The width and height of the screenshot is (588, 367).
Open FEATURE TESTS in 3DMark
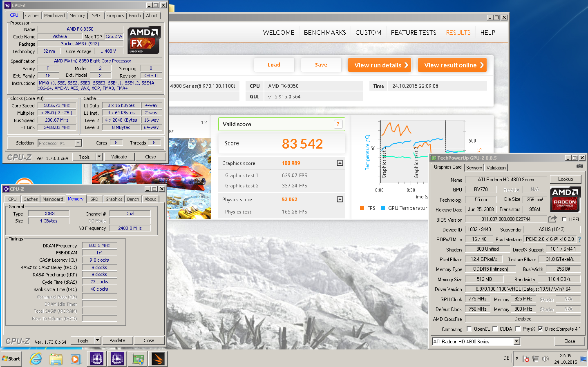click(x=414, y=33)
